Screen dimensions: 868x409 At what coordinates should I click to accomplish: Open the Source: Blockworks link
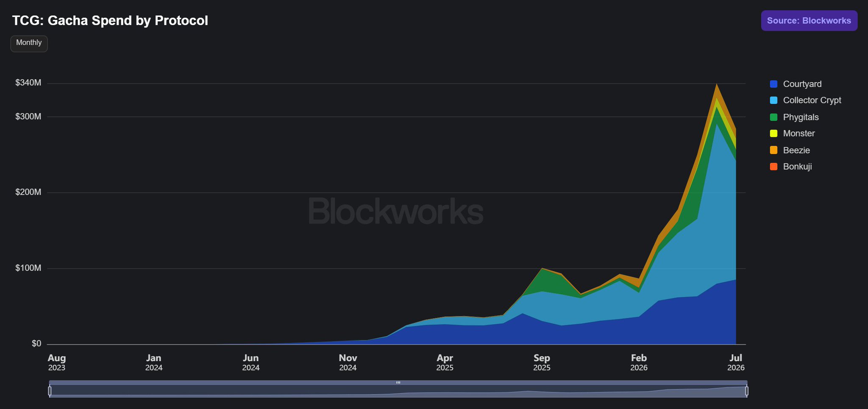click(x=809, y=21)
